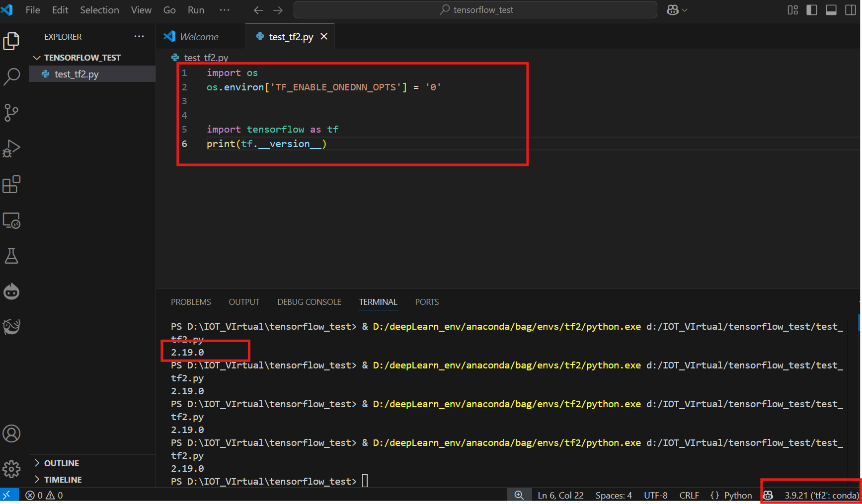Viewport: 862px width, 504px height.
Task: Open Source Control view icon
Action: pos(11,113)
